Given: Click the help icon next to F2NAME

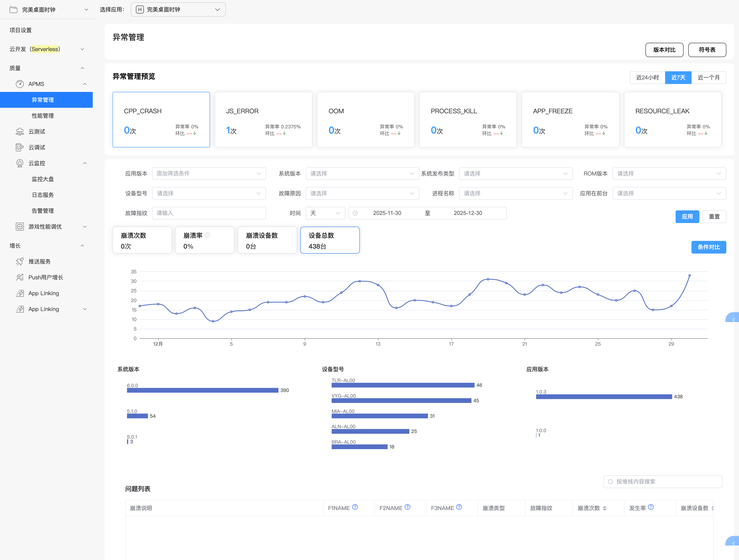Looking at the screenshot, I should pyautogui.click(x=408, y=507).
